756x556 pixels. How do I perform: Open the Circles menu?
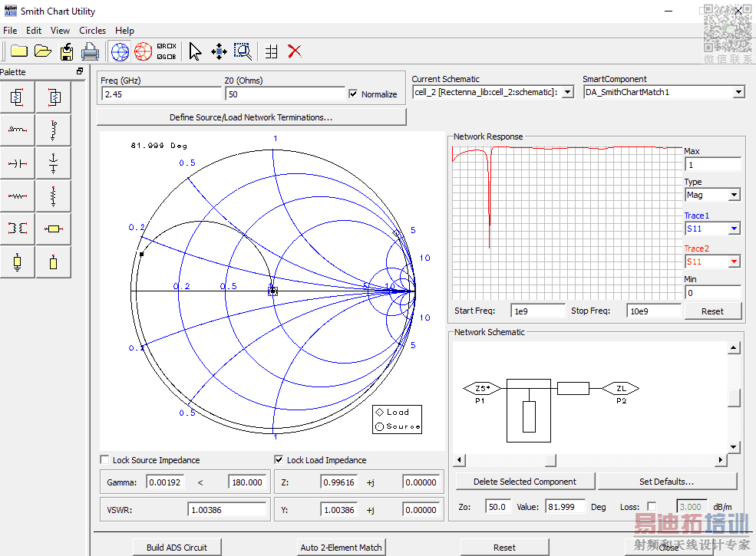tap(92, 31)
